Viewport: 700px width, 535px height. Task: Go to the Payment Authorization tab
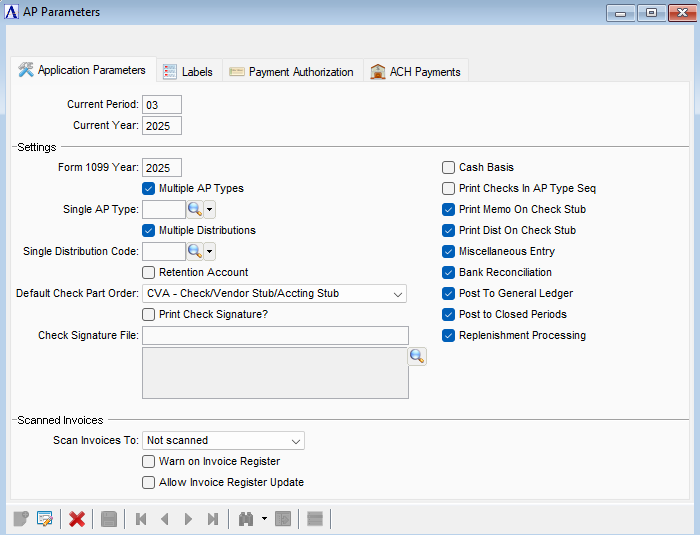(x=291, y=72)
